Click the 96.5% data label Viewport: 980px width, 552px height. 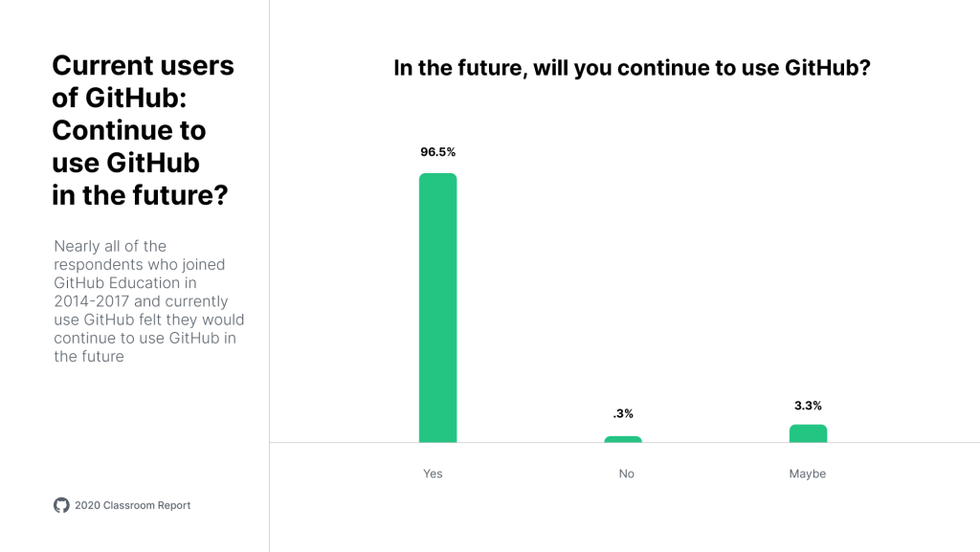(x=437, y=152)
